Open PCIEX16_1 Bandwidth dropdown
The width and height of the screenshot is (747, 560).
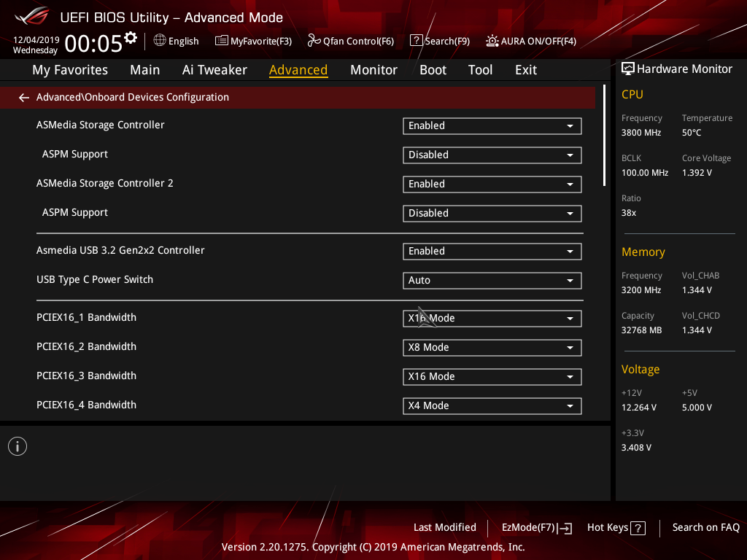pos(492,319)
